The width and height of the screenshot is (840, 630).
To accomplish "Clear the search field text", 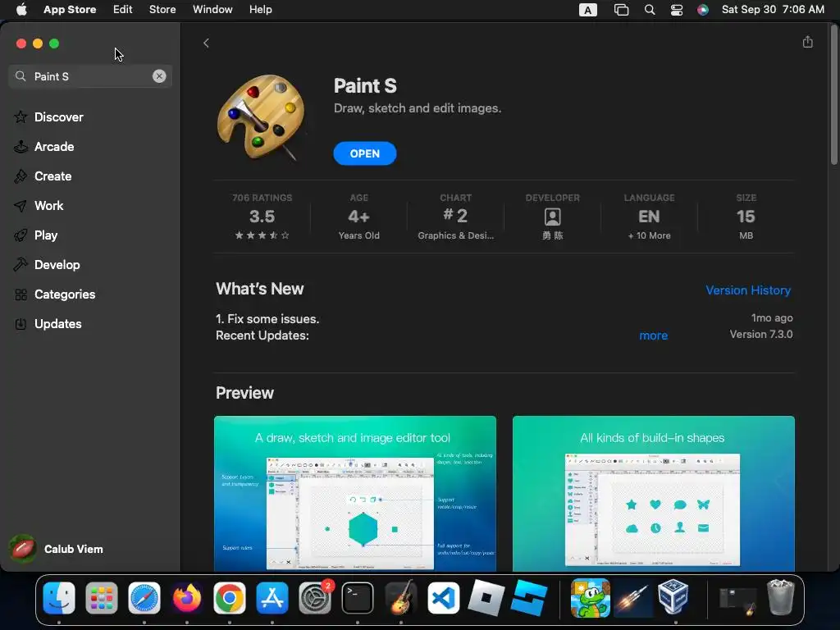I will pyautogui.click(x=159, y=76).
